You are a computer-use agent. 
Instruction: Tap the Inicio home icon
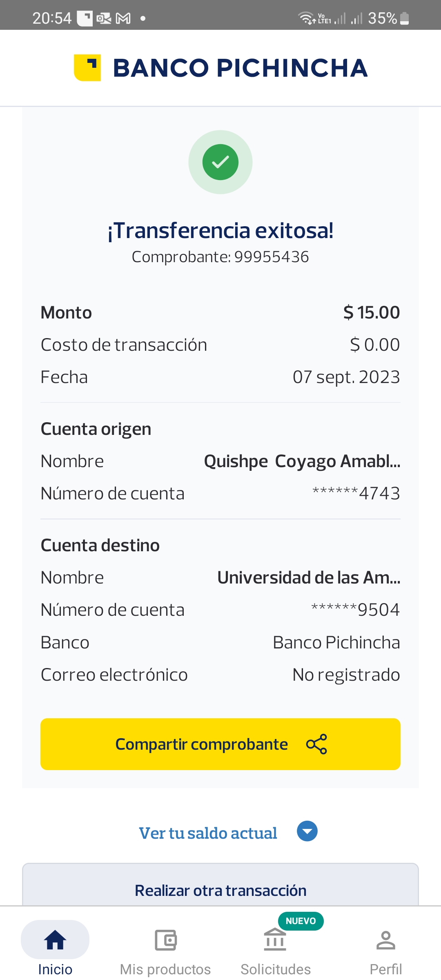55,940
